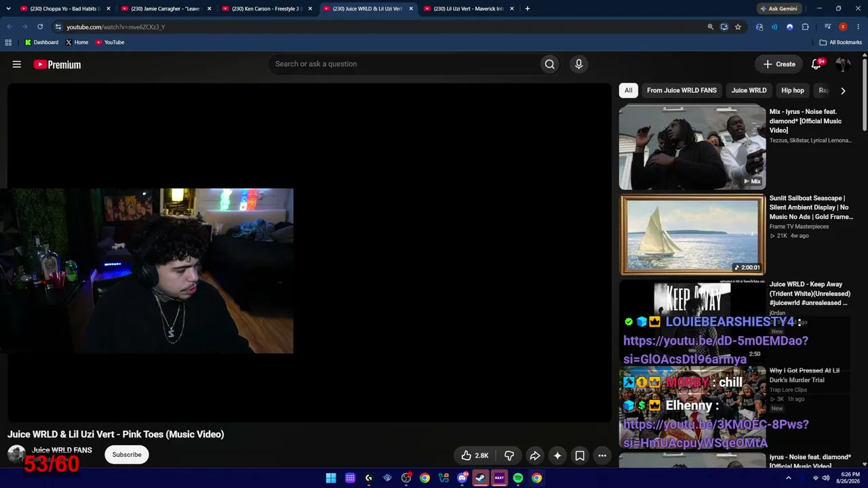Save the video with the bookmark icon

[580, 455]
